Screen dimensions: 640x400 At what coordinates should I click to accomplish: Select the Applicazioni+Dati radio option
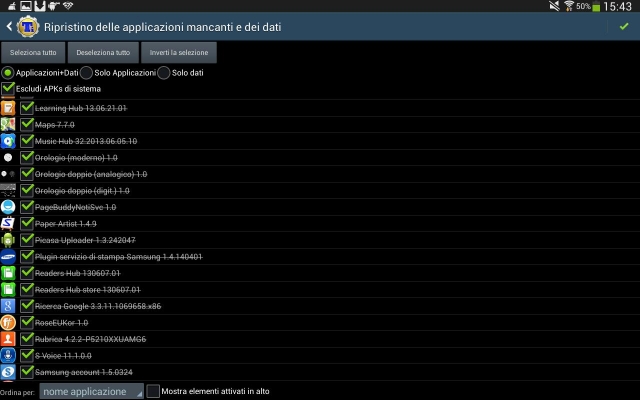8,73
